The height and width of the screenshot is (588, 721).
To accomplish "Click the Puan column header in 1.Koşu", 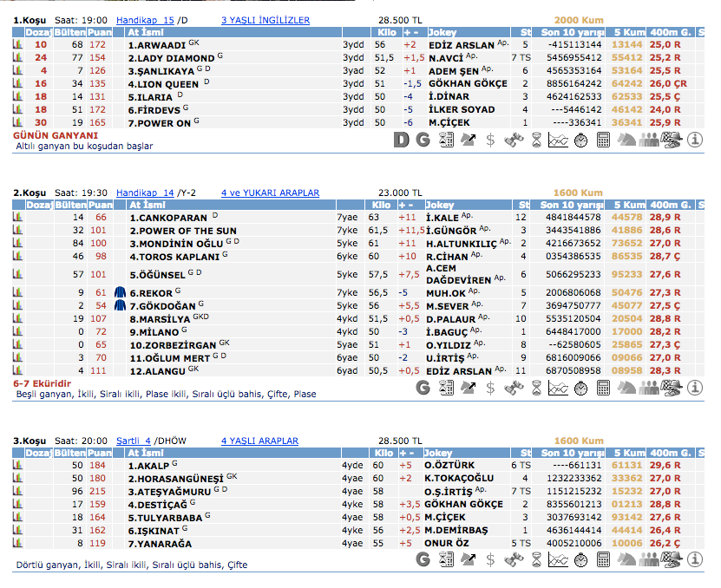I will point(97,32).
